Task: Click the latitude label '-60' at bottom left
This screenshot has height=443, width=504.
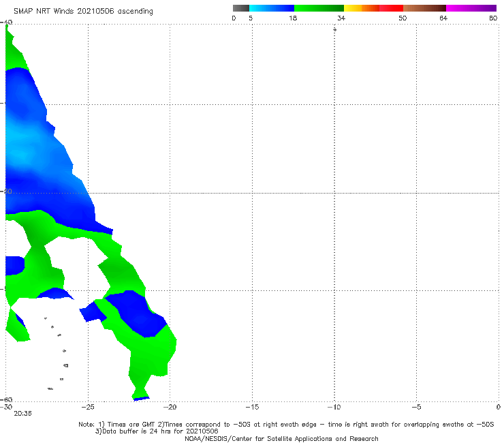Action: (x=6, y=399)
